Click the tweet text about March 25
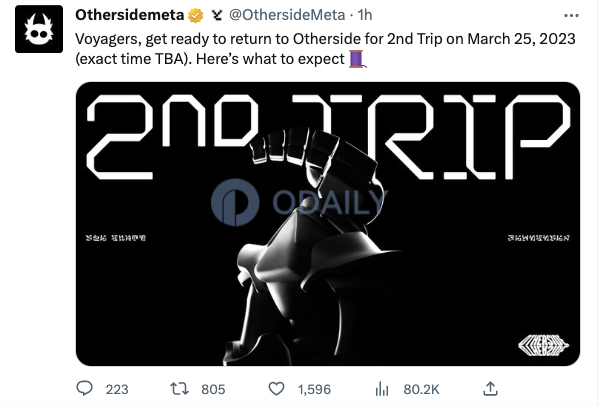The width and height of the screenshot is (600, 406). (325, 49)
